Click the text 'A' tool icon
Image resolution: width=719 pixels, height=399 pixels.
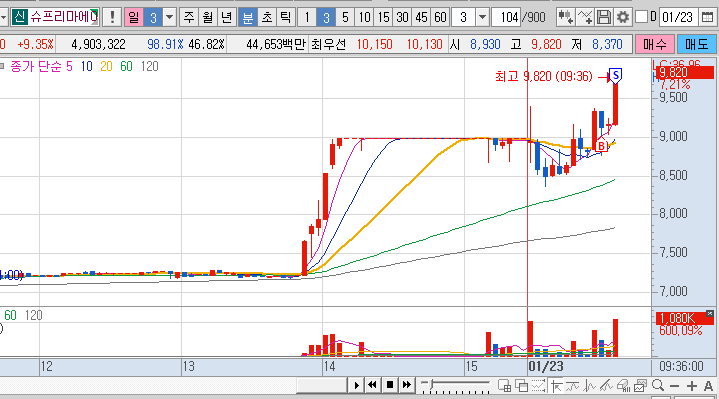(x=708, y=386)
